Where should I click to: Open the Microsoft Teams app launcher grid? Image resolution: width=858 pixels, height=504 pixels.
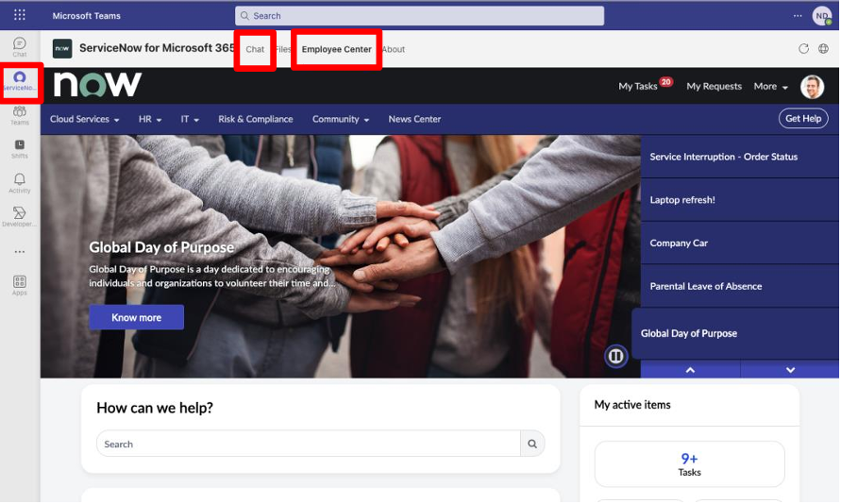tap(20, 15)
